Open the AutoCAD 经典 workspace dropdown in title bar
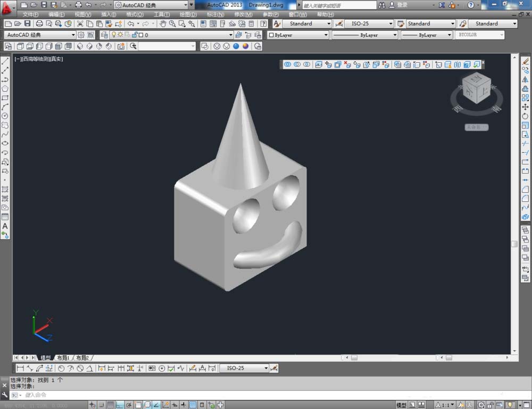This screenshot has height=409, width=532. point(151,5)
